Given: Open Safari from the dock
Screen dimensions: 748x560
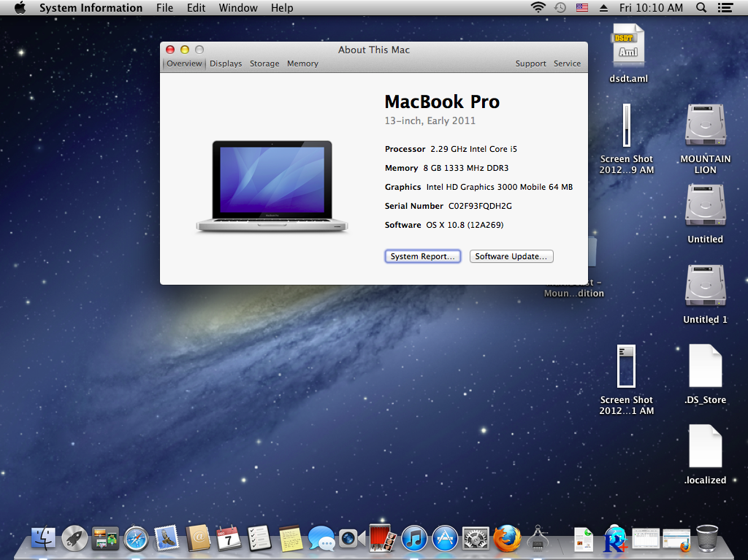Looking at the screenshot, I should point(136,539).
